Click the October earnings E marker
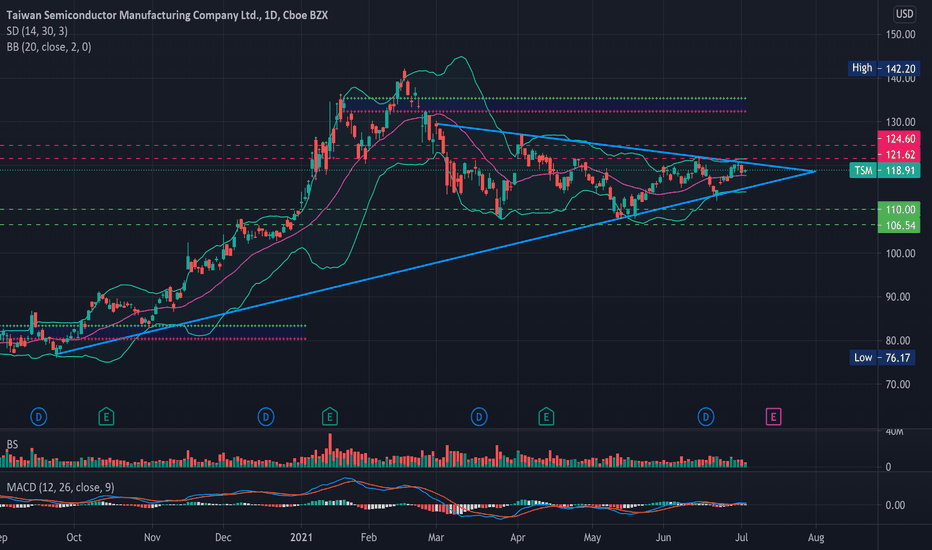The height and width of the screenshot is (550, 932). tap(106, 417)
